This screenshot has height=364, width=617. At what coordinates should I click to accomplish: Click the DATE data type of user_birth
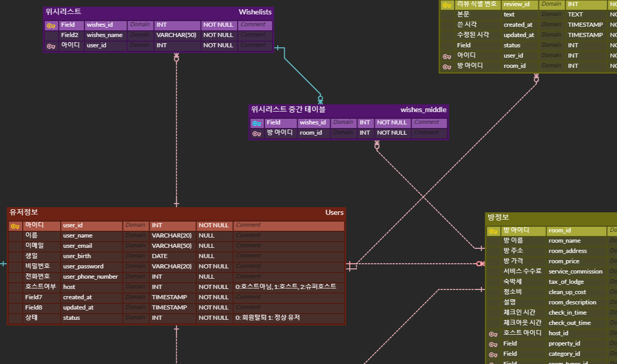(x=160, y=256)
